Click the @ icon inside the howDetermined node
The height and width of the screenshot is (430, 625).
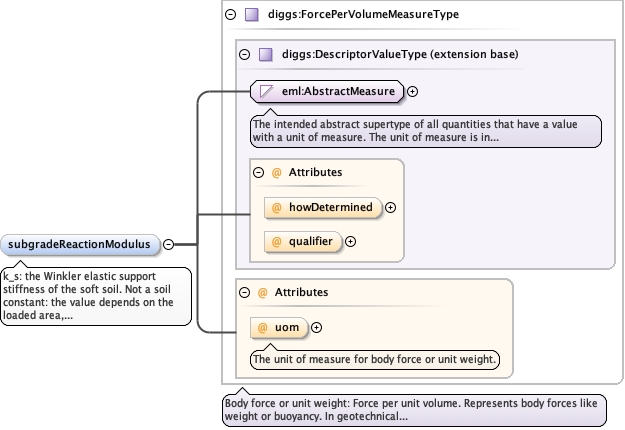tap(276, 208)
